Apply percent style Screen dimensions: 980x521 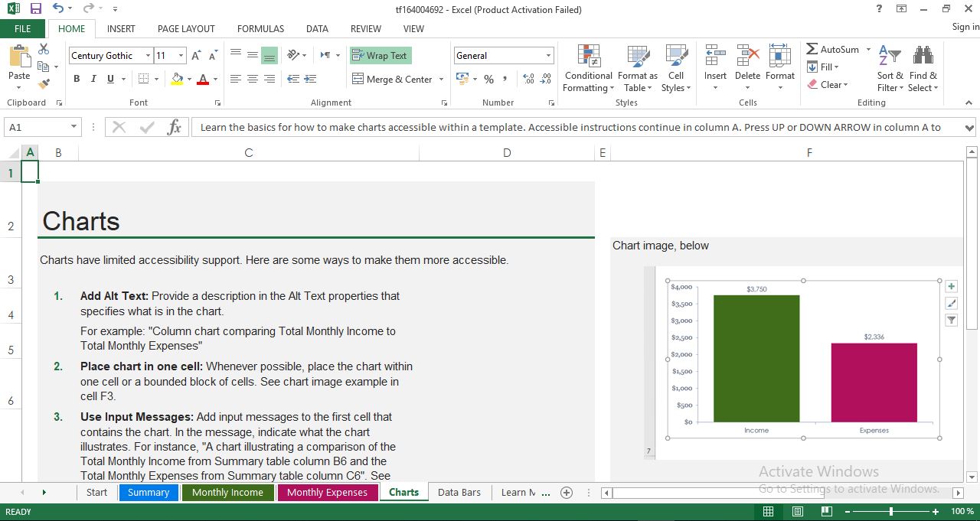pyautogui.click(x=488, y=79)
